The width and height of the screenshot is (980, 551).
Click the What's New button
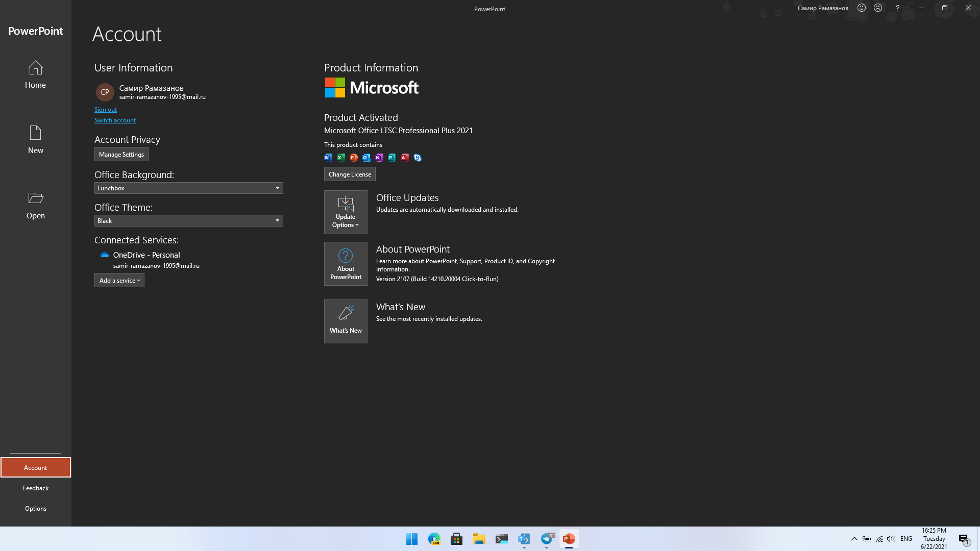(x=346, y=321)
